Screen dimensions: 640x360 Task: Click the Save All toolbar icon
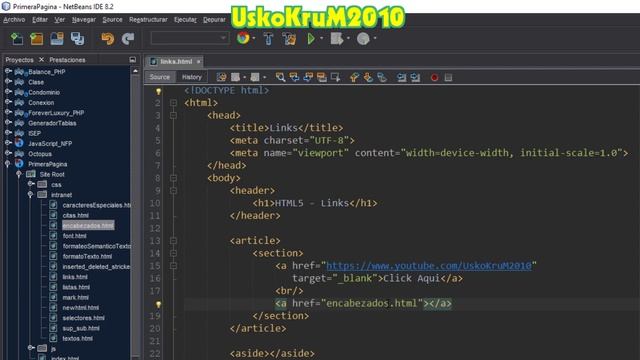pyautogui.click(x=77, y=38)
